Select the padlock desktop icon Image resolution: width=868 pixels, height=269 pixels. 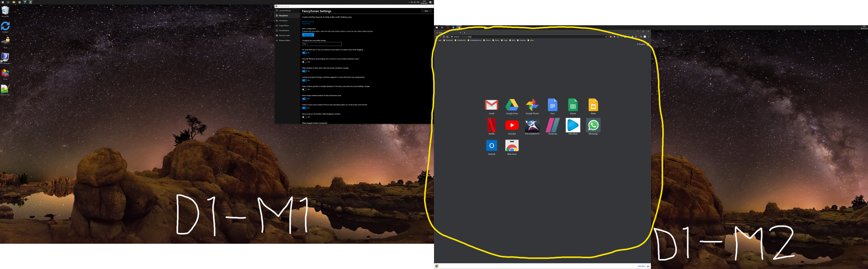[5, 42]
